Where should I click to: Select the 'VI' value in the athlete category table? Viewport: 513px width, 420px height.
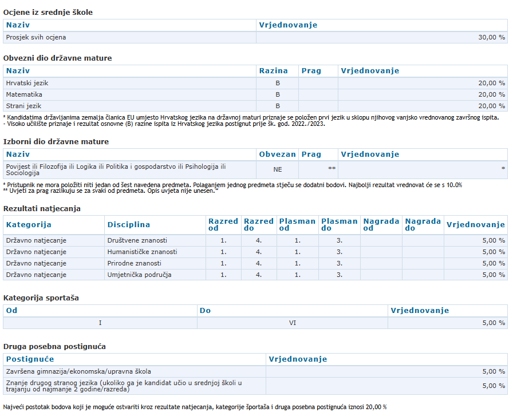[292, 323]
